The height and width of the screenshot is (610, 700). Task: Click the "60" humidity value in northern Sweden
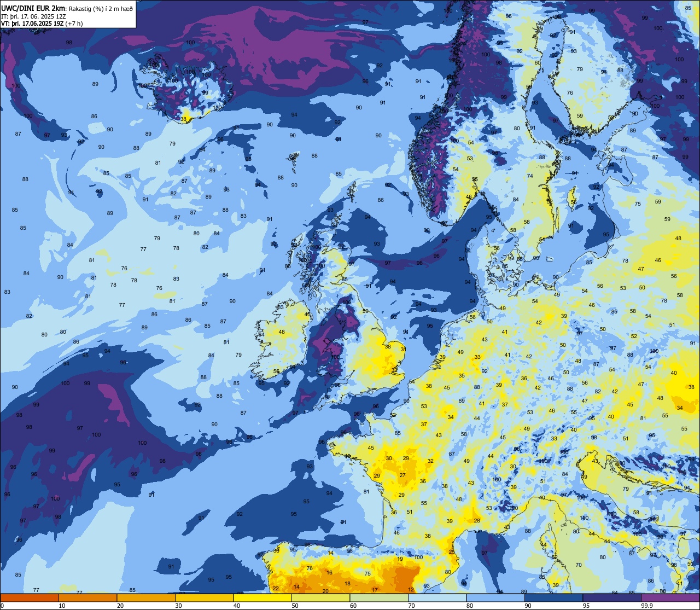point(538,63)
